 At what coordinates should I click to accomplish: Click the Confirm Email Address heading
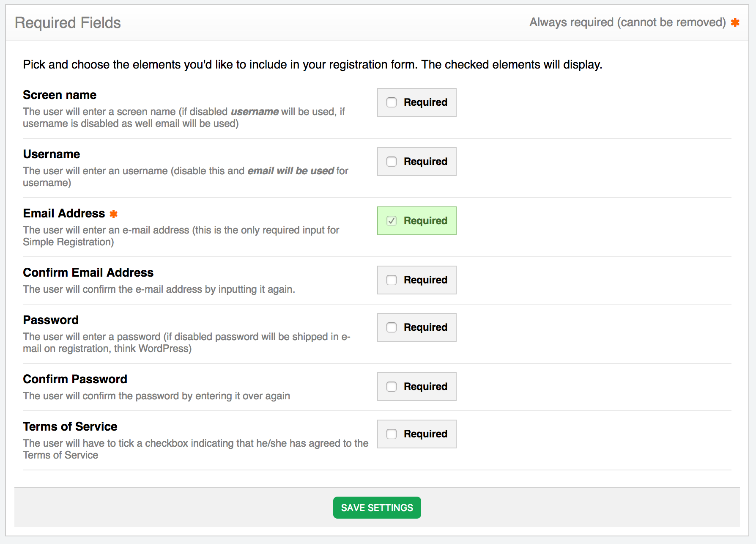click(x=88, y=272)
